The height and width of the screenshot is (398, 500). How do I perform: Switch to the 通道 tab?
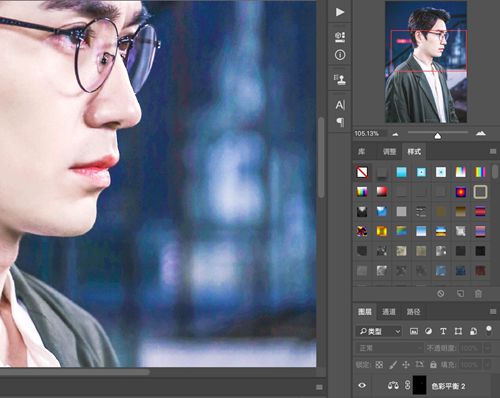pyautogui.click(x=389, y=312)
